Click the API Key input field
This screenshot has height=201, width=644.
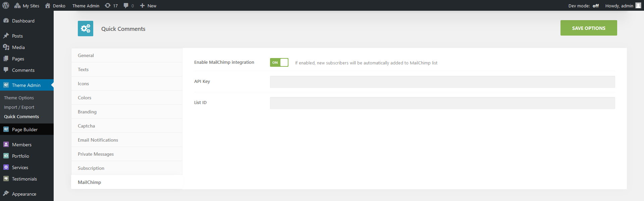(442, 82)
